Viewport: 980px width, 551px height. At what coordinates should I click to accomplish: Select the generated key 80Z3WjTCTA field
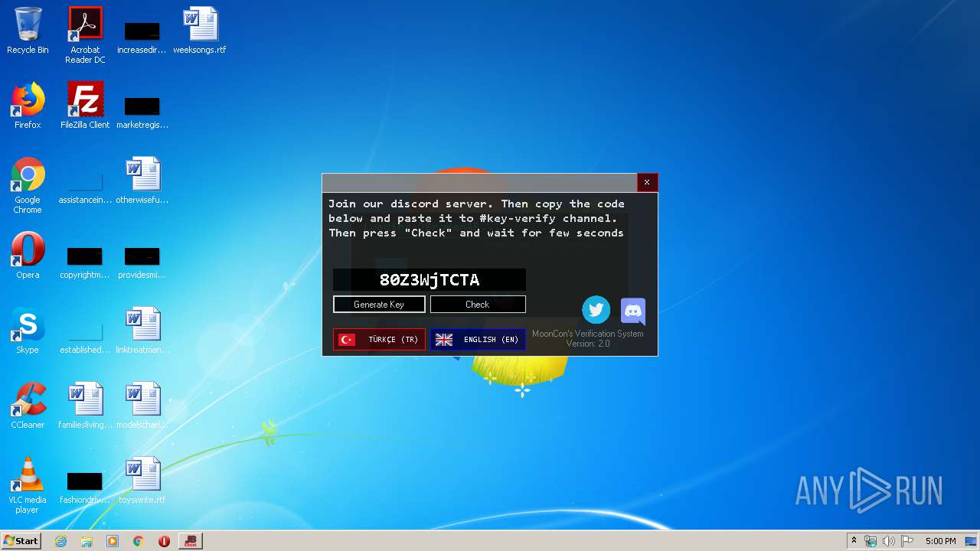pos(430,279)
